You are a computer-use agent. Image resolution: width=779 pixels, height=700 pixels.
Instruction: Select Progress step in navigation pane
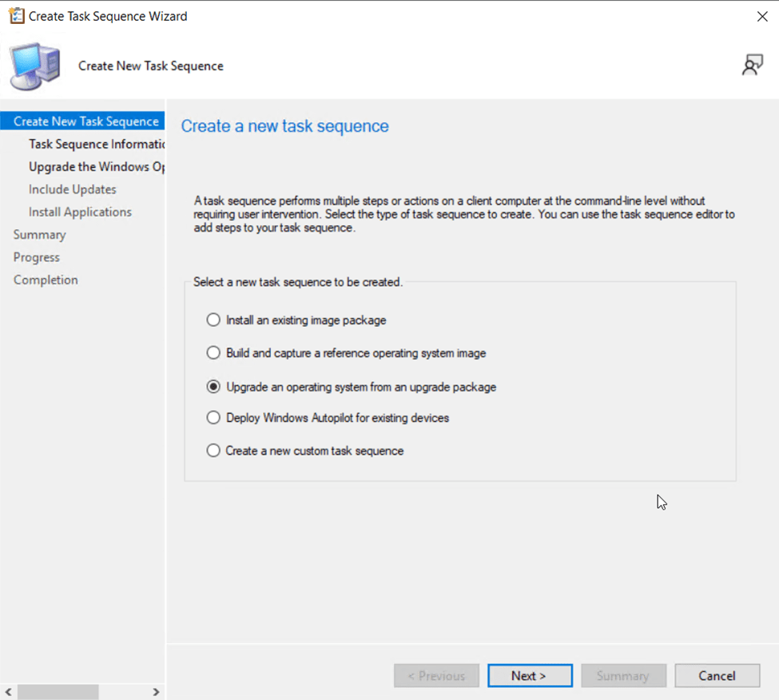point(37,257)
